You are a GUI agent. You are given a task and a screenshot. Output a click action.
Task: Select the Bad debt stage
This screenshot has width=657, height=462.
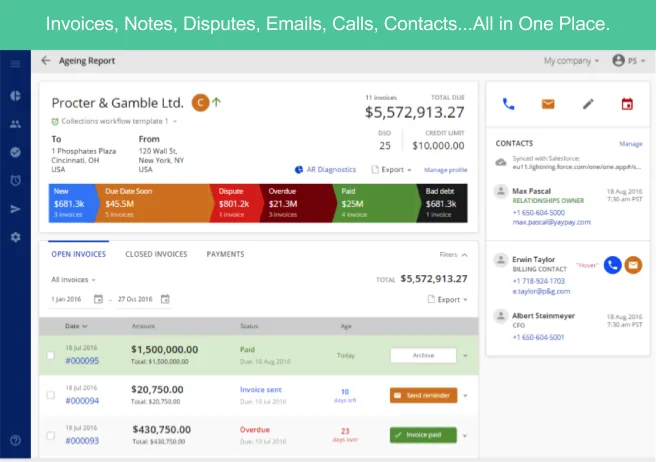pyautogui.click(x=442, y=203)
